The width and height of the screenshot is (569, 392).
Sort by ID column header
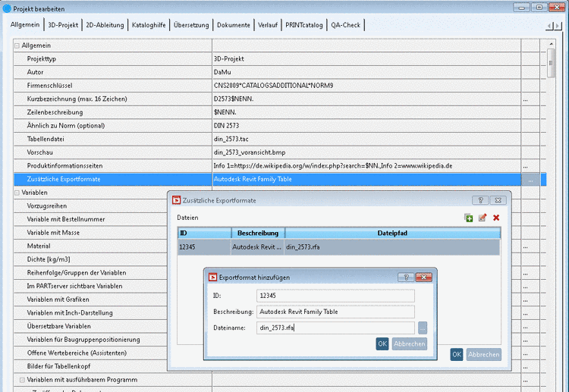(204, 234)
